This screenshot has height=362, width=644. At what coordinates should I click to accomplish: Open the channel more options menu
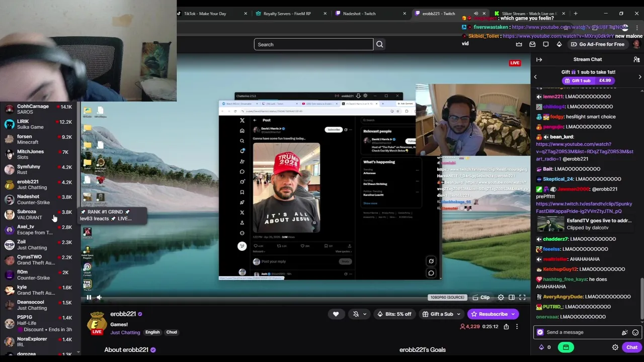(x=517, y=327)
